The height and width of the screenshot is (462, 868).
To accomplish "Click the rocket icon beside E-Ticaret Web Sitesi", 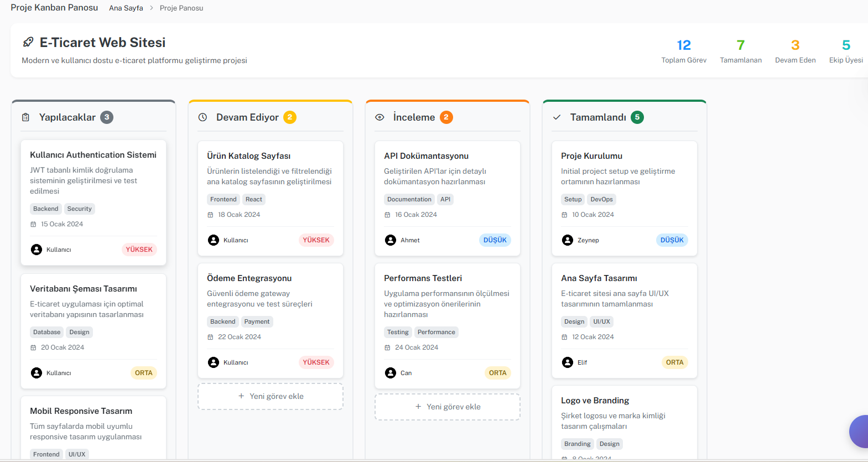I will (28, 43).
